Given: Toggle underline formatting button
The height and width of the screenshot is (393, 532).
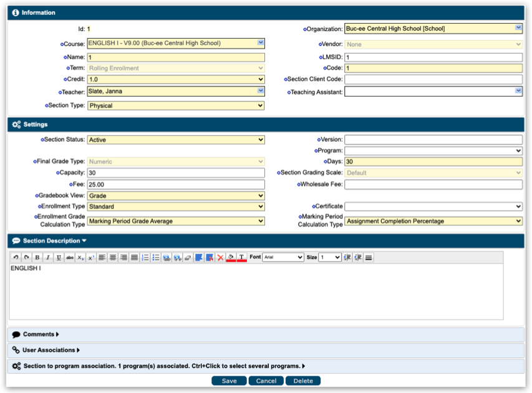Looking at the screenshot, I should pyautogui.click(x=59, y=257).
